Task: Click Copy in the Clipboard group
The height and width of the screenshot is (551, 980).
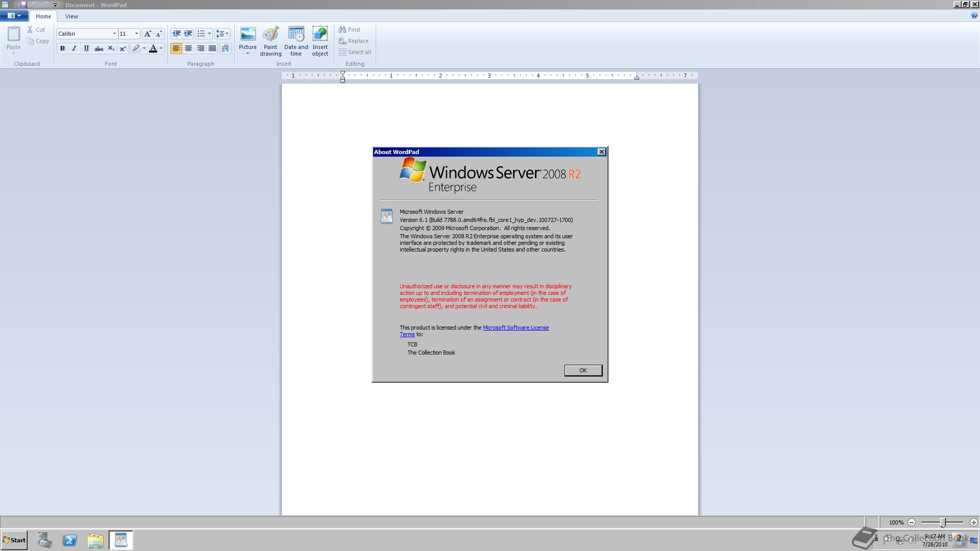Action: click(38, 41)
